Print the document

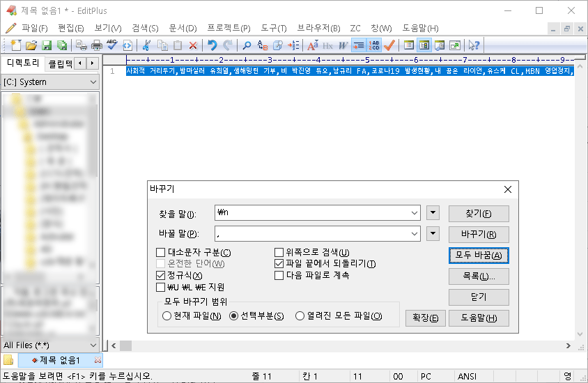tap(97, 45)
